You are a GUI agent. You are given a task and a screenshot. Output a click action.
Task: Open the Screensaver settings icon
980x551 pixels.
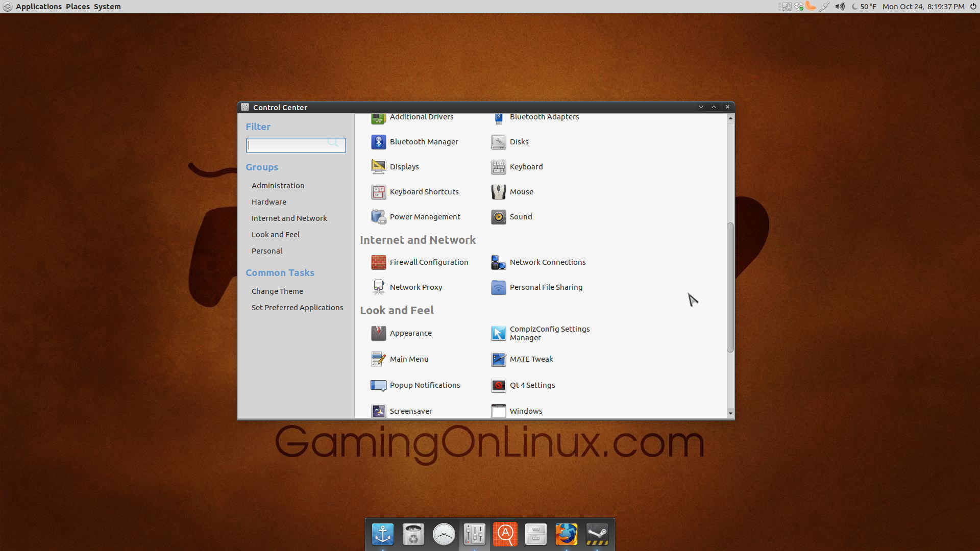(x=378, y=411)
